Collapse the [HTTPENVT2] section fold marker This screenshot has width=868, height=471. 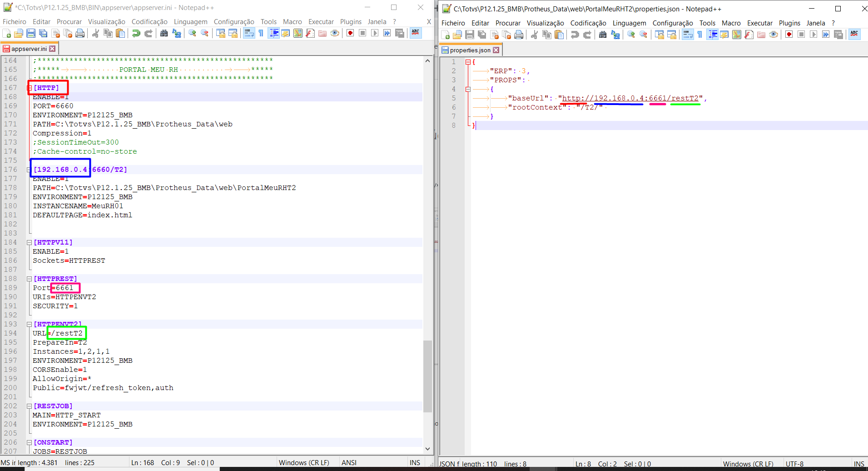tap(29, 324)
